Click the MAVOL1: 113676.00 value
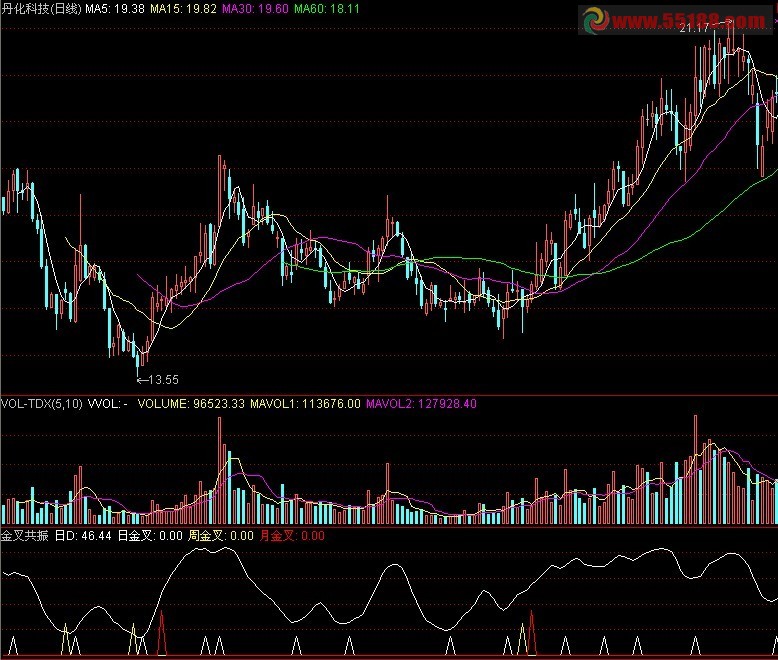Viewport: 778px width, 660px height. pos(305,403)
